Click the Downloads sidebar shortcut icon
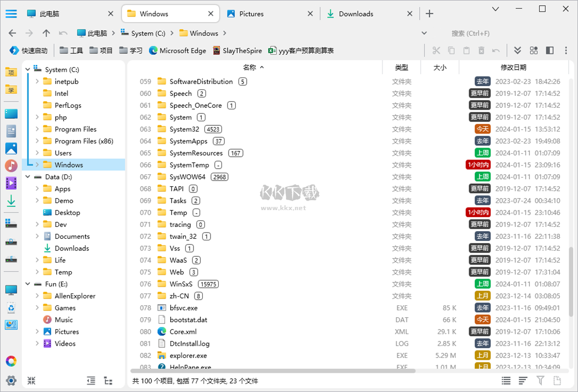The image size is (578, 392). 11,201
